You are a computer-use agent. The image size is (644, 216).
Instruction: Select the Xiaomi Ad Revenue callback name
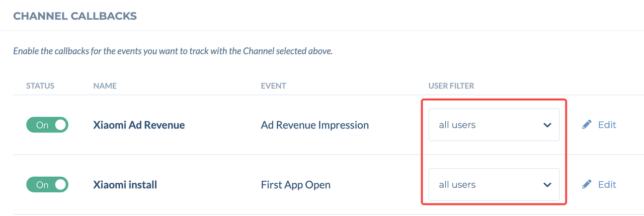click(139, 125)
